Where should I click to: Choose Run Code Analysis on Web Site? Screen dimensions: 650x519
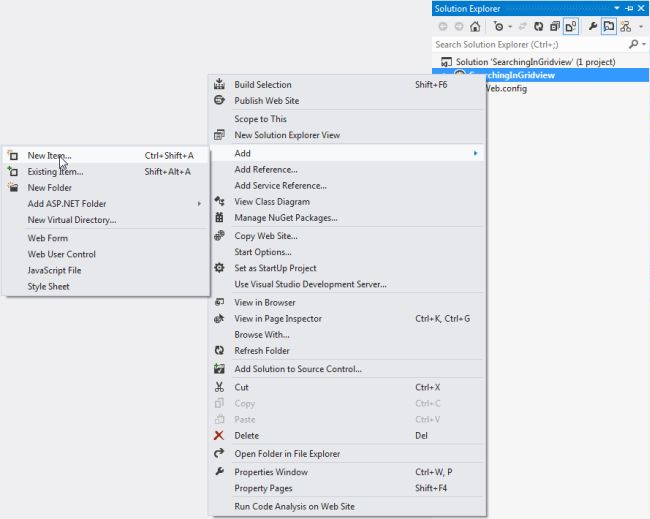click(347, 507)
